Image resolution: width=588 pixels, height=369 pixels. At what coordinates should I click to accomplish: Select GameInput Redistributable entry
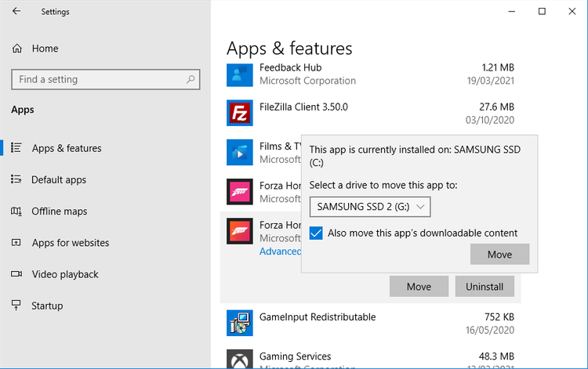(318, 317)
